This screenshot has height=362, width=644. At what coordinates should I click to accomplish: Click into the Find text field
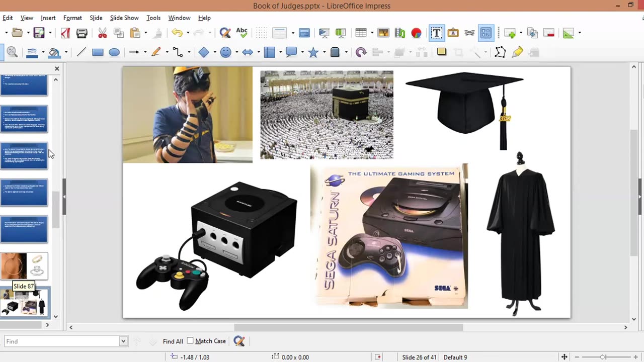62,341
